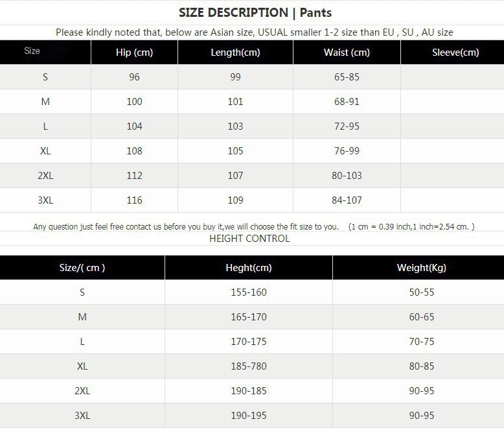Image resolution: width=504 pixels, height=428 pixels.
Task: Select the Heght(cm) column header
Action: (248, 267)
